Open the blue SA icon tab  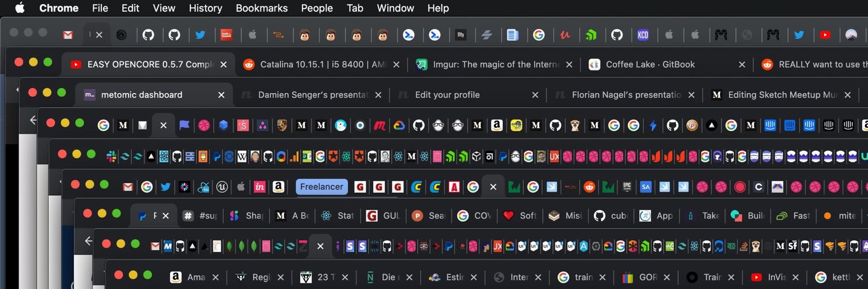point(646,186)
